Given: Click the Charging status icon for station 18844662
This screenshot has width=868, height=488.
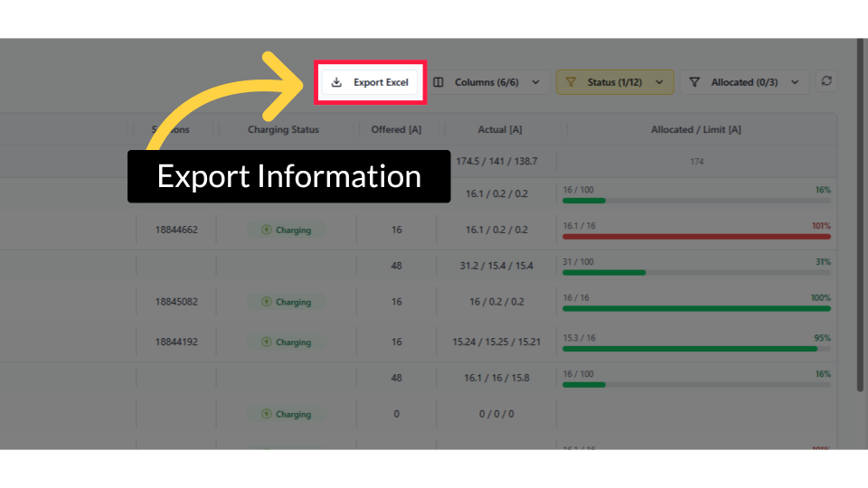Looking at the screenshot, I should 266,230.
